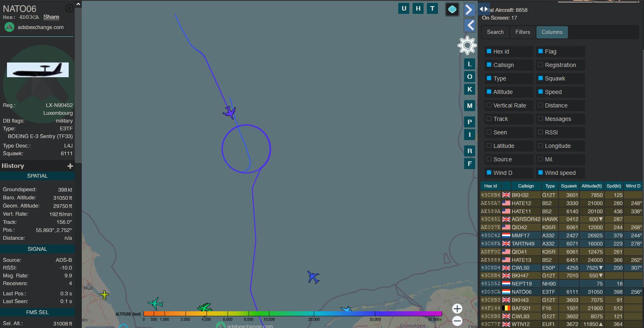The image size is (644, 328).
Task: Click the P map button
Action: [x=469, y=122]
